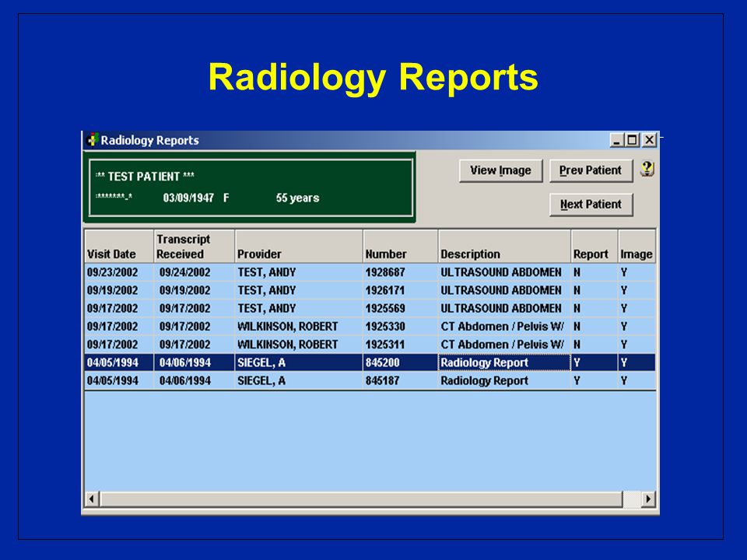Select the row with number 1925330
747x560 pixels.
click(x=370, y=327)
